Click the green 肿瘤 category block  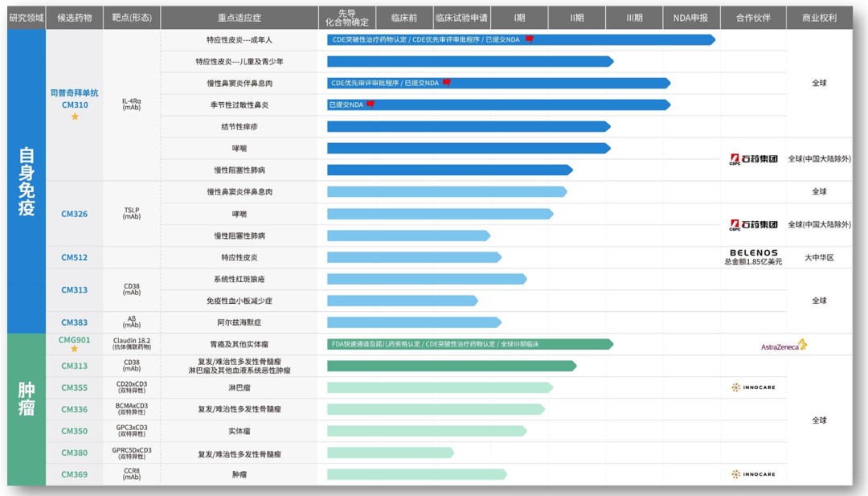(27, 409)
